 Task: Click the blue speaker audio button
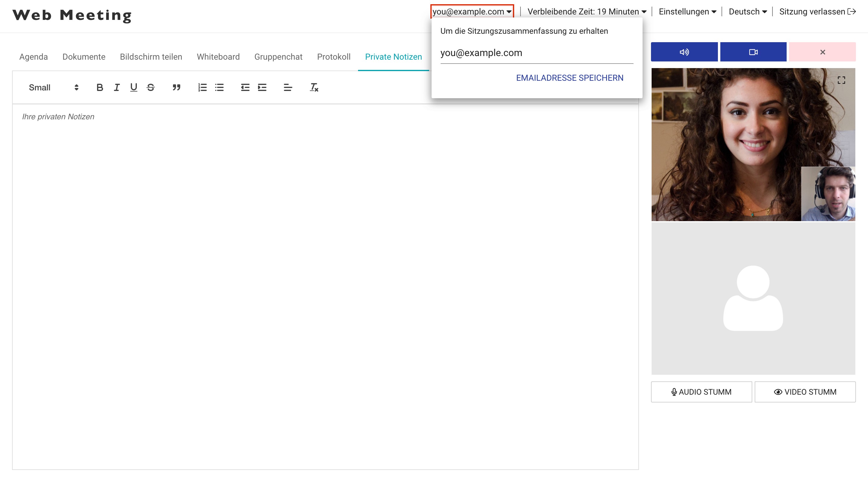(684, 52)
